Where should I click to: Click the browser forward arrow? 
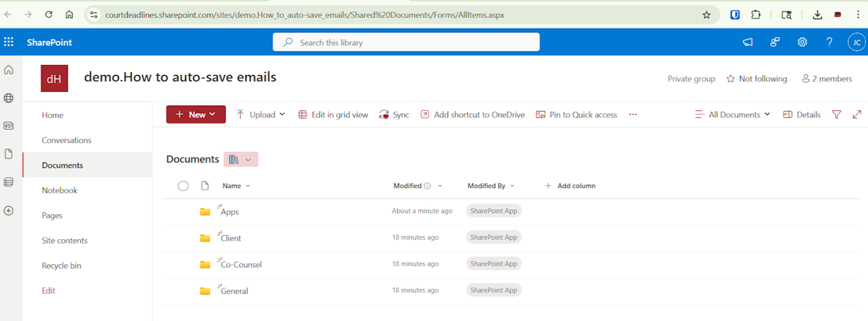28,15
